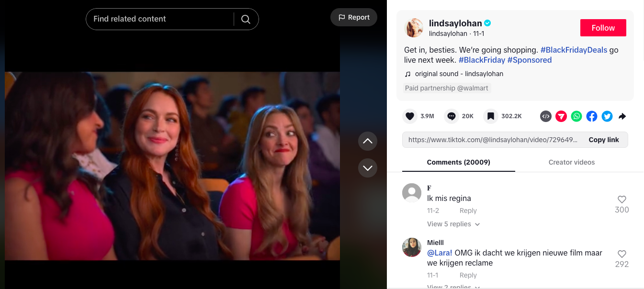
Task: Like Mielll's comment with heart
Action: pos(621,254)
